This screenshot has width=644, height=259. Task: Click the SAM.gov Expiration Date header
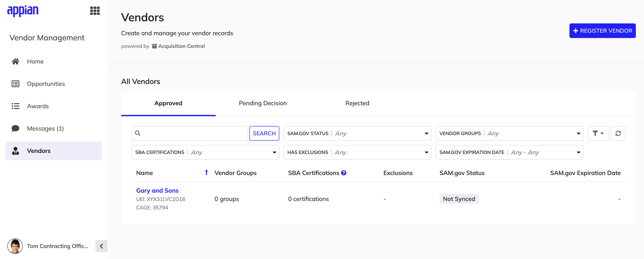click(x=585, y=173)
